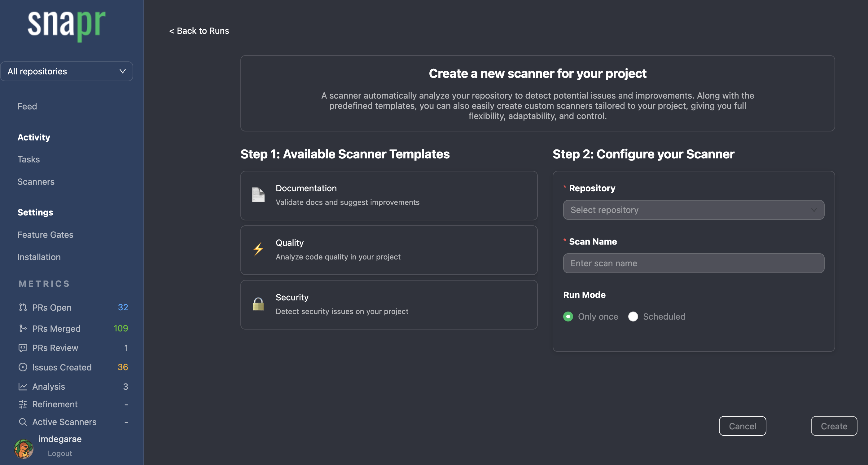Click the Quality lightning bolt icon
Image resolution: width=868 pixels, height=465 pixels.
point(258,250)
